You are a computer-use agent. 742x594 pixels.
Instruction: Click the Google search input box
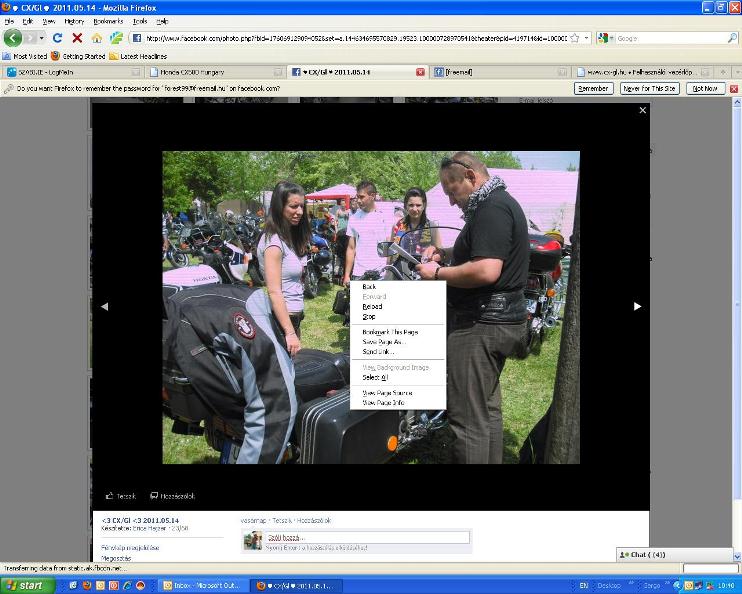click(660, 38)
